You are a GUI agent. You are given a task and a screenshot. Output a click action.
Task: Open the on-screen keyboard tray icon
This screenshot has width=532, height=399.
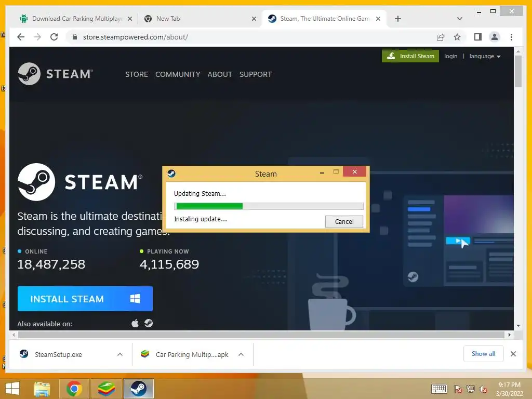point(439,389)
